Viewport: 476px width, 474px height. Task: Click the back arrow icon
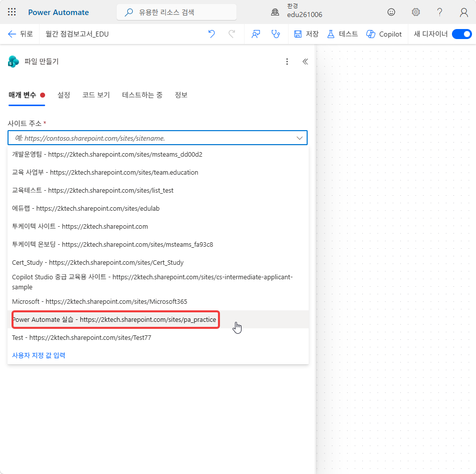tap(12, 34)
